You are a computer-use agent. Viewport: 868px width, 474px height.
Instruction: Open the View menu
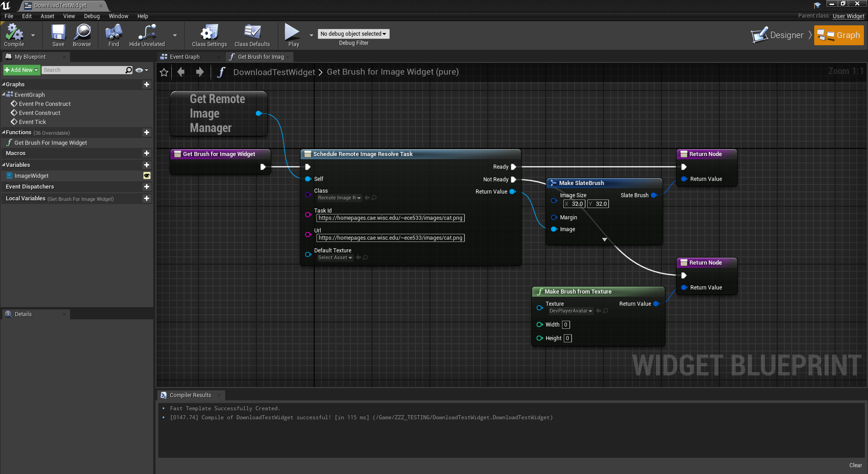pos(69,16)
